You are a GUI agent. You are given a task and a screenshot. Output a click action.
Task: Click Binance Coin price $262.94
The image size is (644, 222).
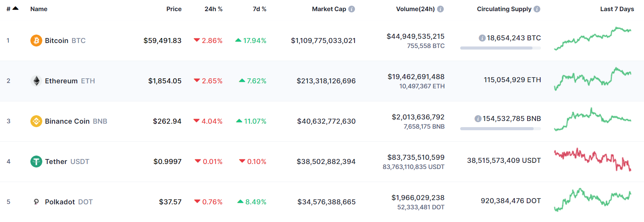(x=167, y=121)
